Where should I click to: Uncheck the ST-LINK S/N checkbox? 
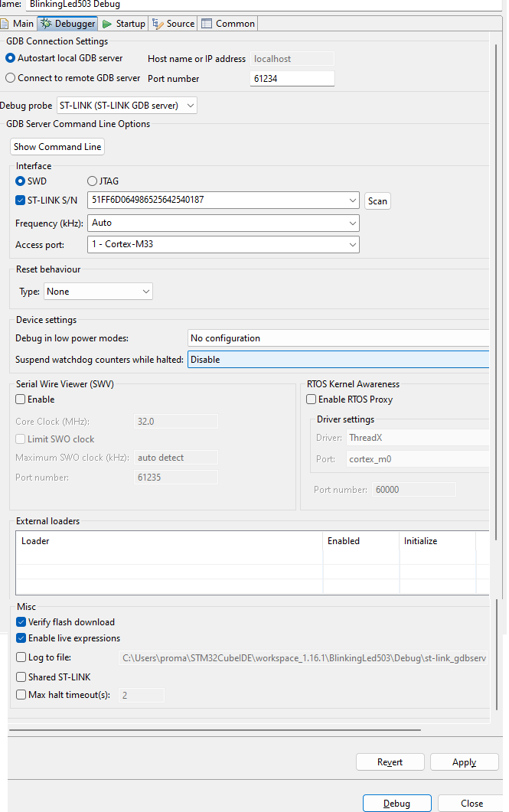pyautogui.click(x=21, y=201)
